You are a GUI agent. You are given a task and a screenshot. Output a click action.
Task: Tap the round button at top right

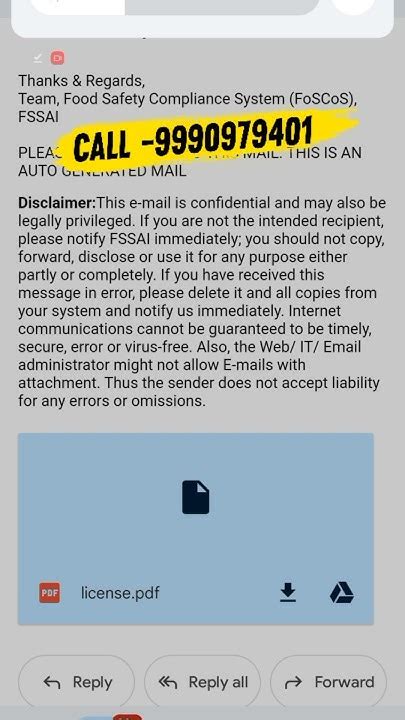click(353, 6)
